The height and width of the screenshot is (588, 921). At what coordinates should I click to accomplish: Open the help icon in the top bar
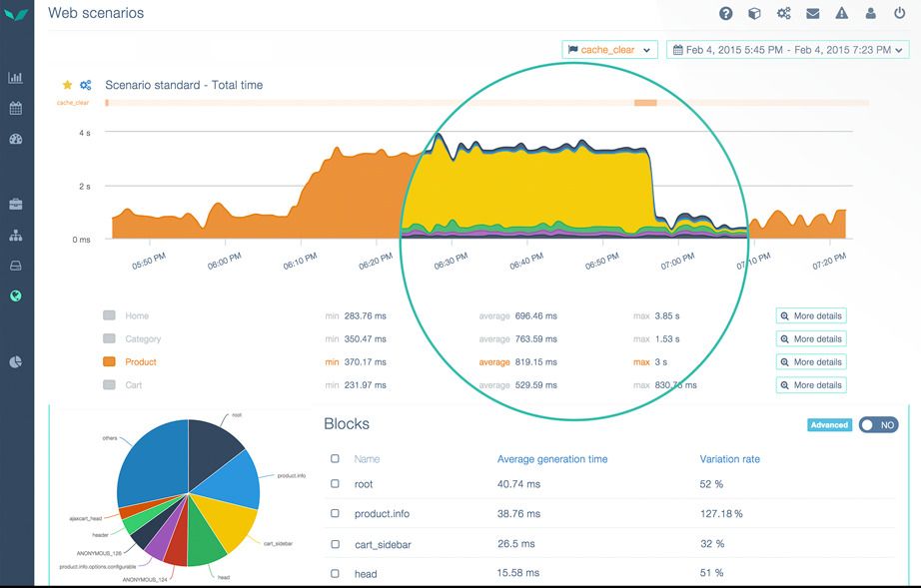tap(724, 13)
